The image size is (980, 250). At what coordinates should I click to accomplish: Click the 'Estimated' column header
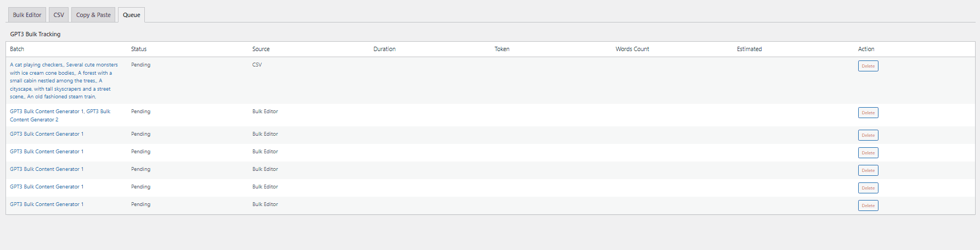[749, 49]
